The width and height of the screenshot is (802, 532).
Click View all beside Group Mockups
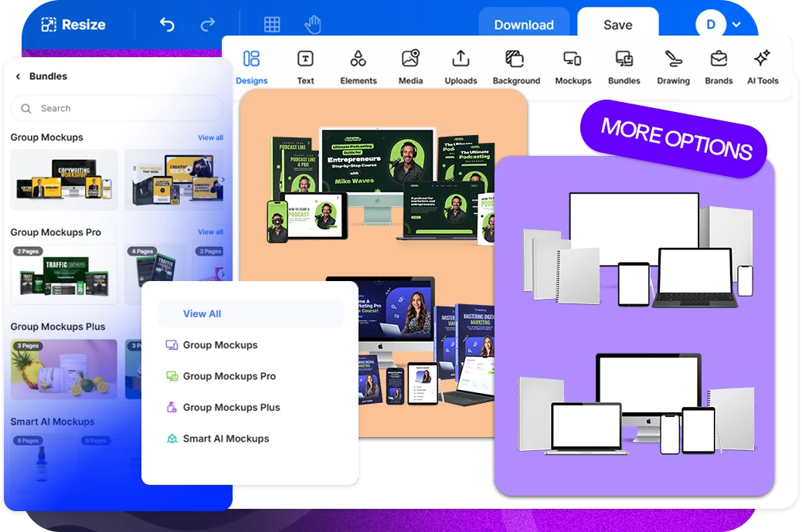[211, 137]
